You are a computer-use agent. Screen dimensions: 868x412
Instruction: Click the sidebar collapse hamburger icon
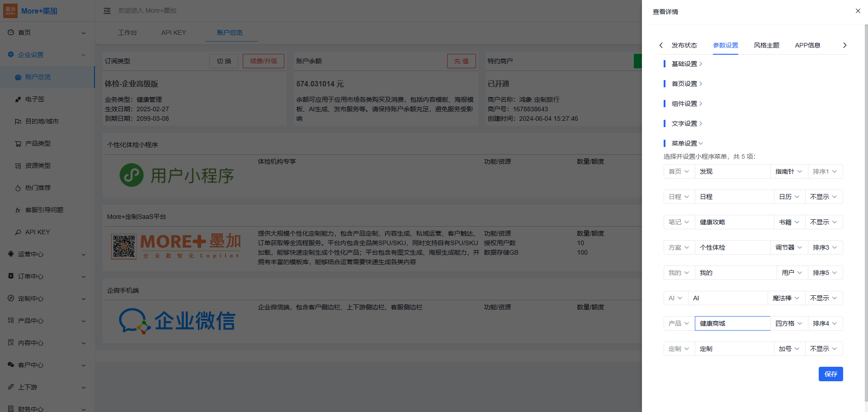[x=107, y=11]
